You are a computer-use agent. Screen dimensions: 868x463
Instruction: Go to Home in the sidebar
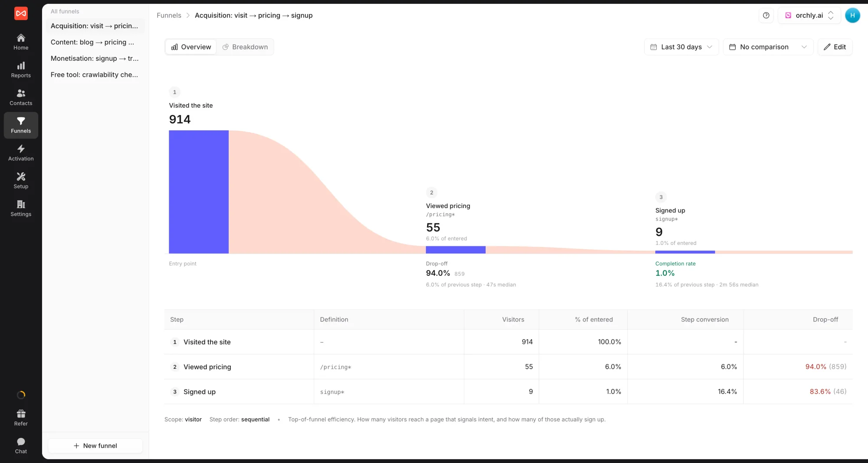tap(21, 42)
